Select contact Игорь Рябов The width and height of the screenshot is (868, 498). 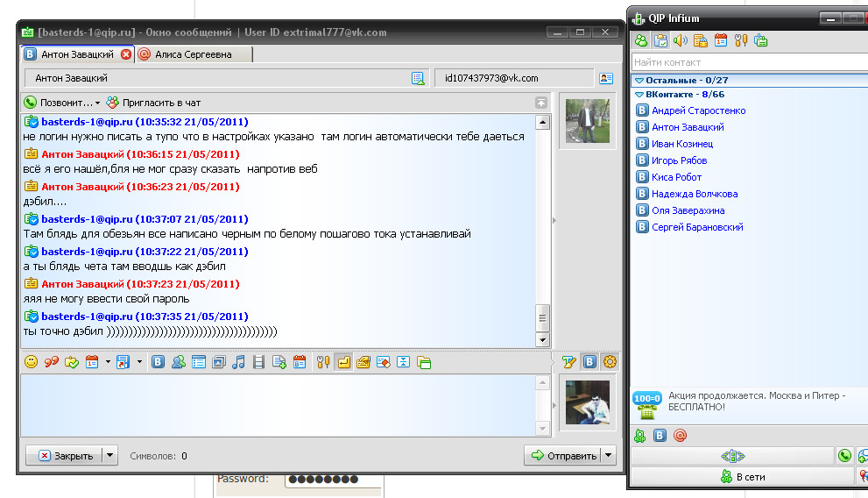679,160
